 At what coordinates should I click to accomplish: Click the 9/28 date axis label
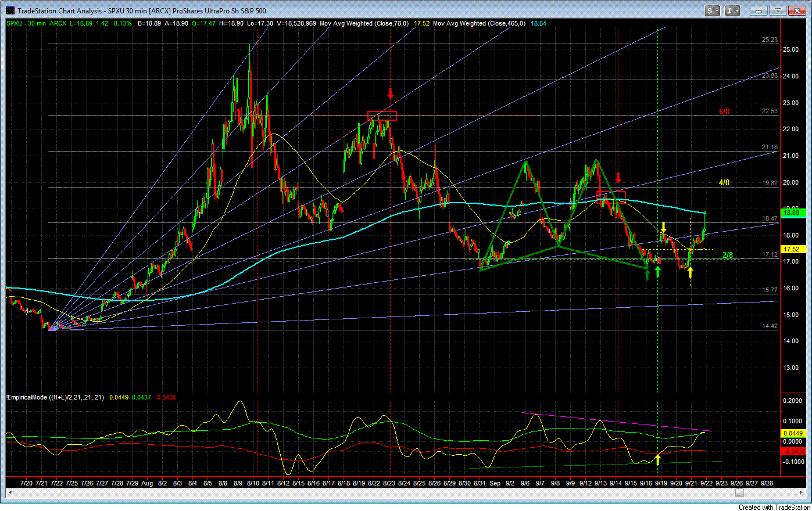pos(767,483)
